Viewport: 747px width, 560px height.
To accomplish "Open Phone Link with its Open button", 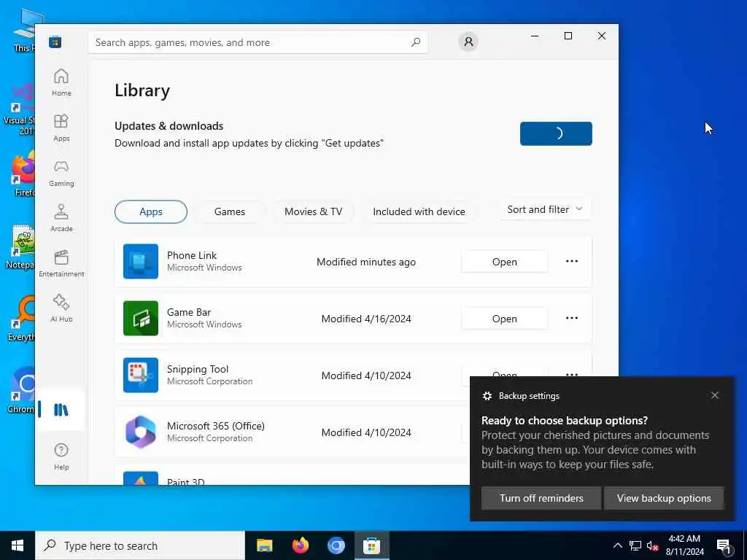I will click(505, 262).
